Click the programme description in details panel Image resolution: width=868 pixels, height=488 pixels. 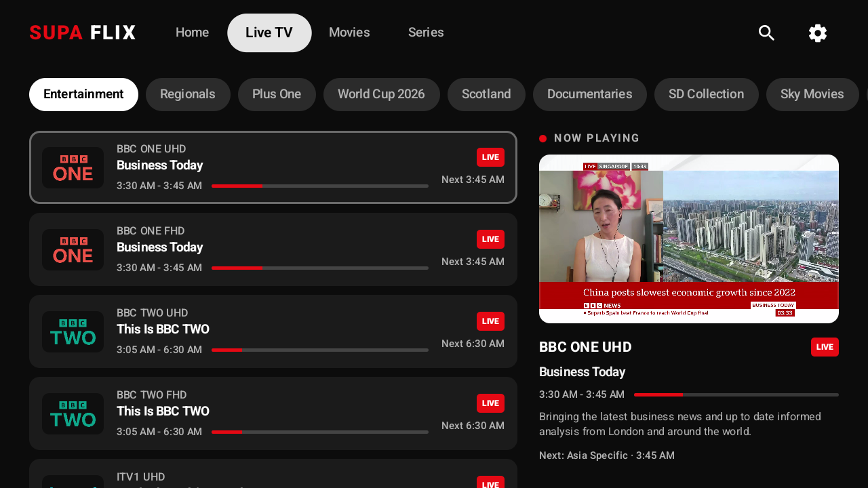click(x=680, y=424)
